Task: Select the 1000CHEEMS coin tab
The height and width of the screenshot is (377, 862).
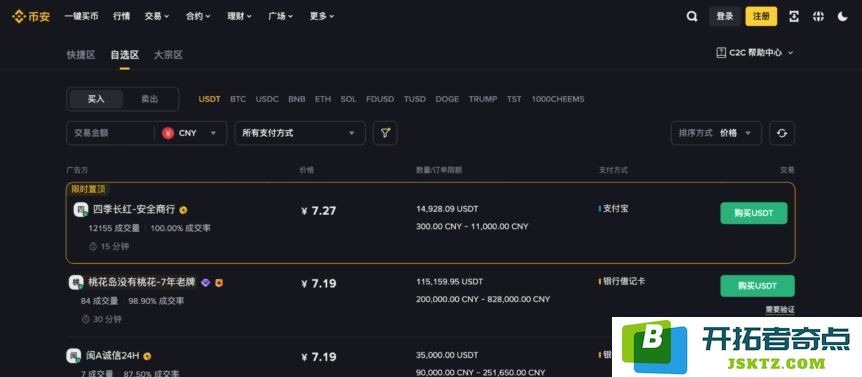Action: coord(558,99)
